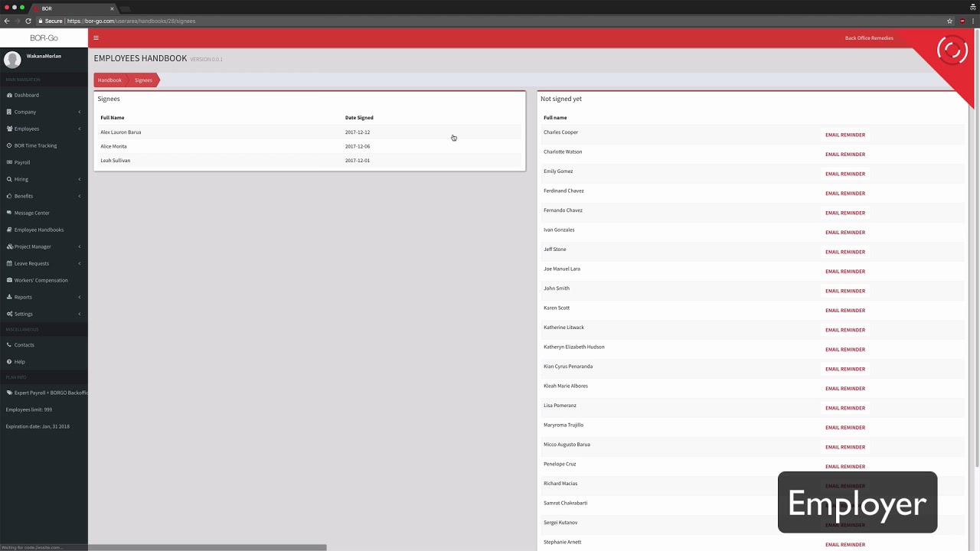Expand the Company submenu arrow
The image size is (980, 551).
(80, 112)
